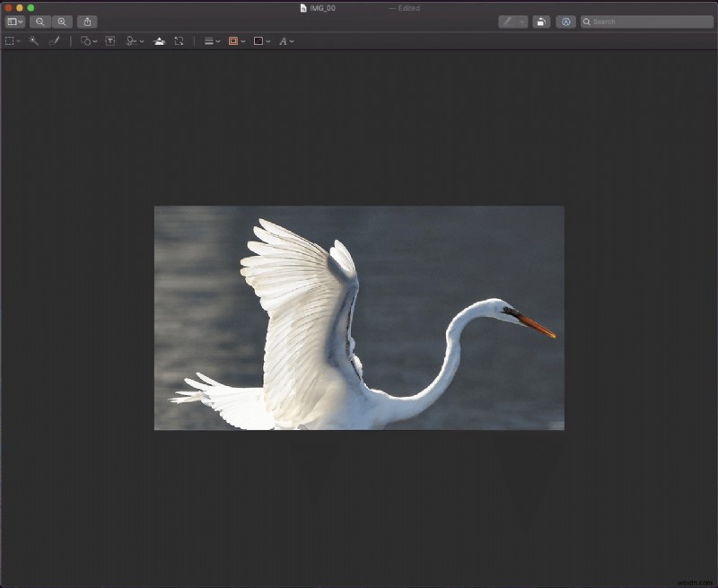Image resolution: width=718 pixels, height=588 pixels.
Task: Zoom out of the image
Action: [x=39, y=22]
